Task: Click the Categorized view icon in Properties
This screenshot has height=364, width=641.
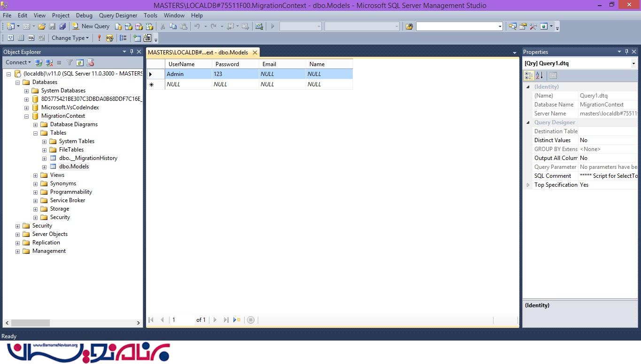Action: pos(529,75)
